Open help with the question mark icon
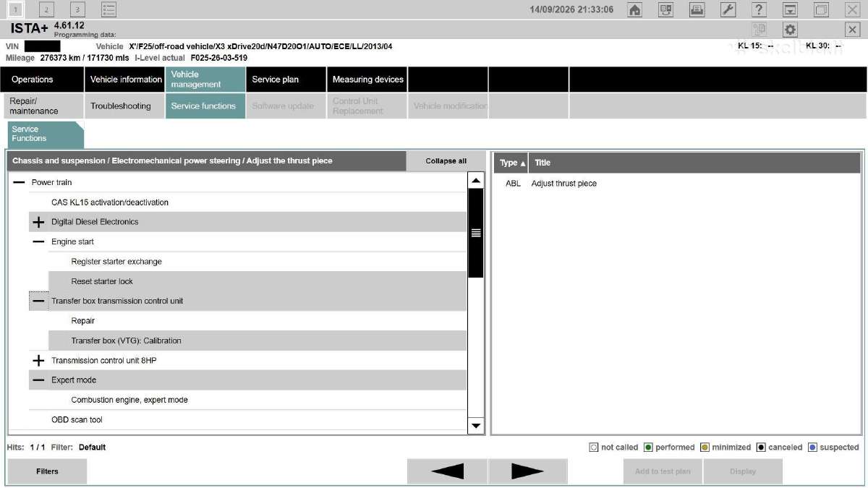This screenshot has height=488, width=868. (759, 9)
